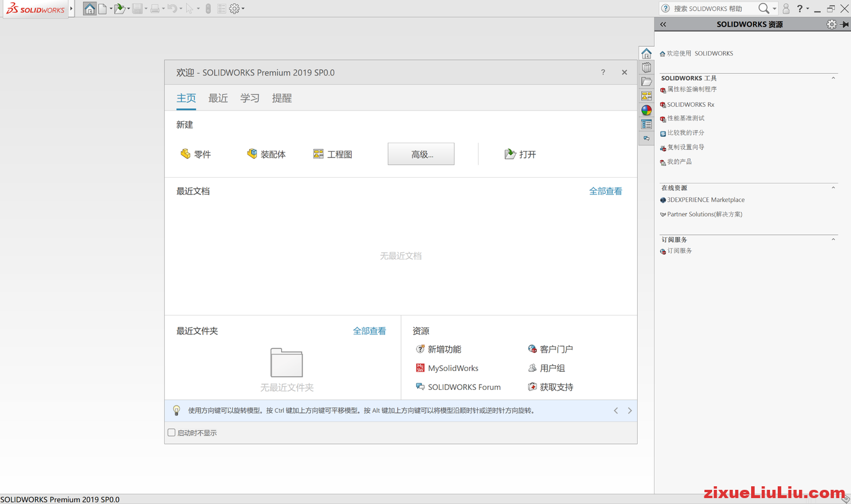Switch to the 学习 tab
The image size is (851, 504).
tap(249, 98)
